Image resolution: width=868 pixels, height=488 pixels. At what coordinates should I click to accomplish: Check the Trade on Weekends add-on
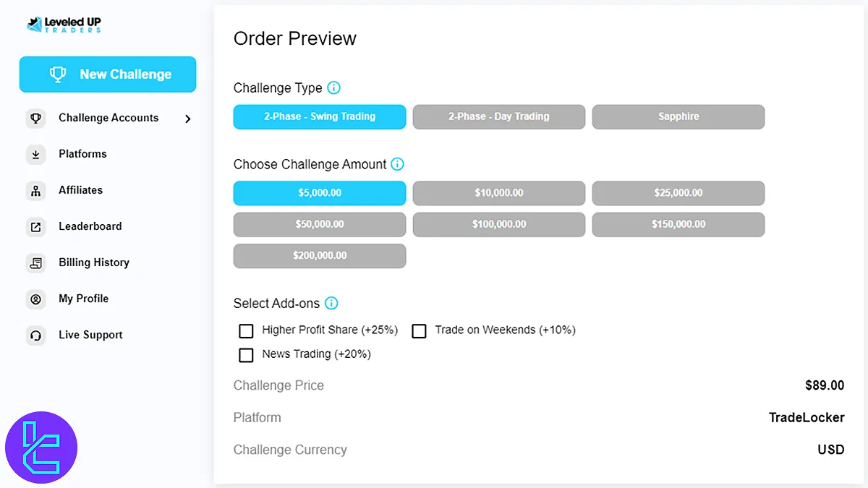pyautogui.click(x=419, y=330)
